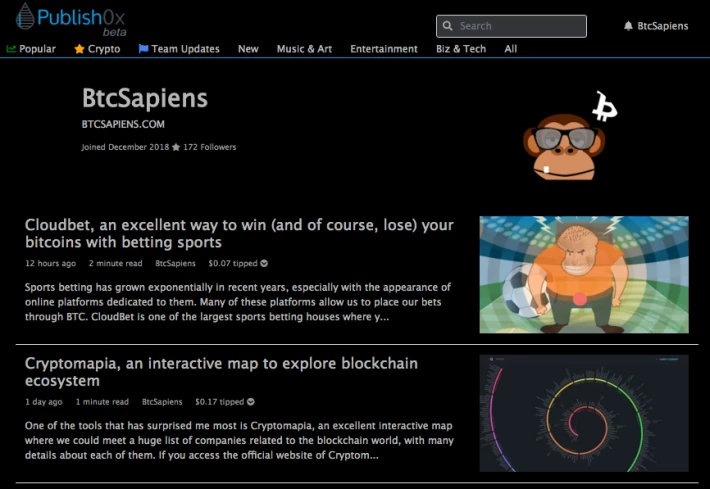Open Biz & Tech category
Viewport: 710px width, 489px height.
tap(461, 49)
